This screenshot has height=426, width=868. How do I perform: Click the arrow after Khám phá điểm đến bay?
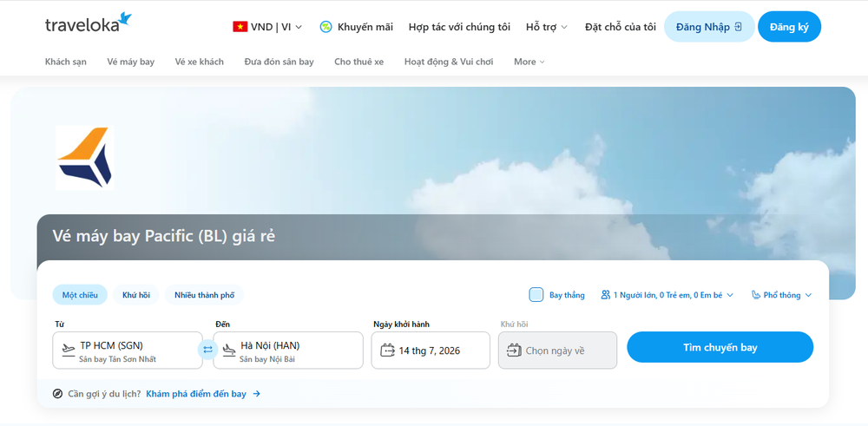[256, 394]
